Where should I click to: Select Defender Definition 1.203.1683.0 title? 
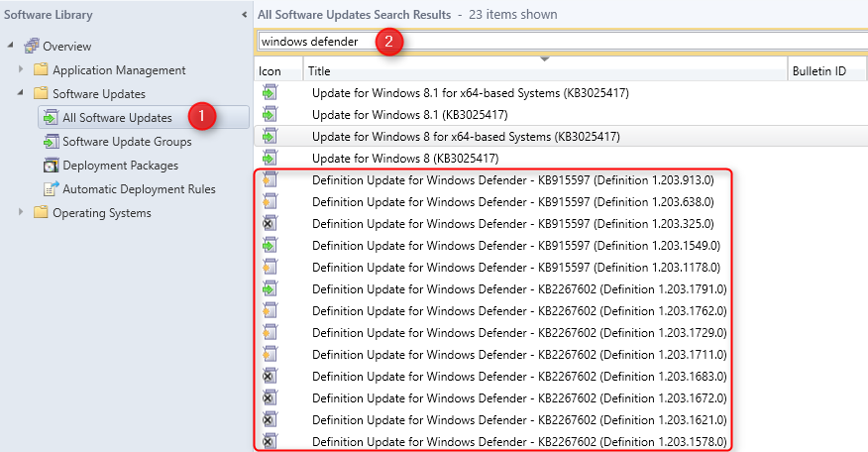(x=519, y=376)
